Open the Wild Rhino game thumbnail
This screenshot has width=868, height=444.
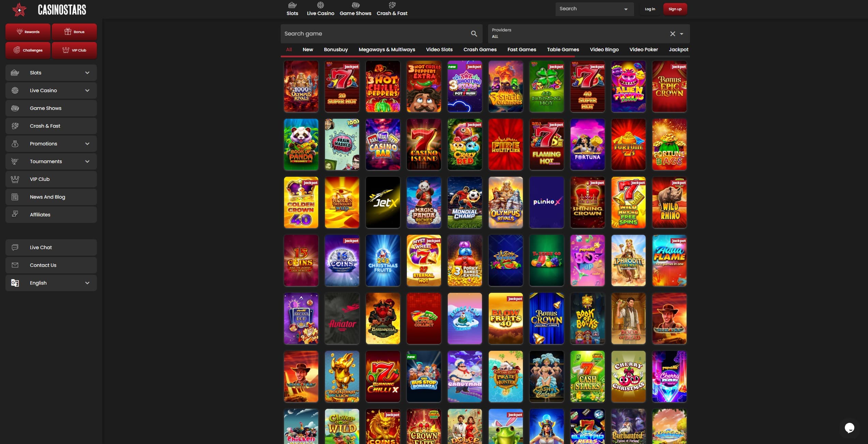pos(669,202)
